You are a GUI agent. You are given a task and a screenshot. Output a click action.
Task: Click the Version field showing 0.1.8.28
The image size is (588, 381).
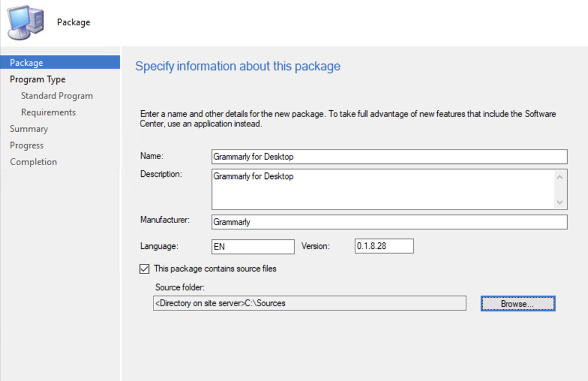[384, 246]
